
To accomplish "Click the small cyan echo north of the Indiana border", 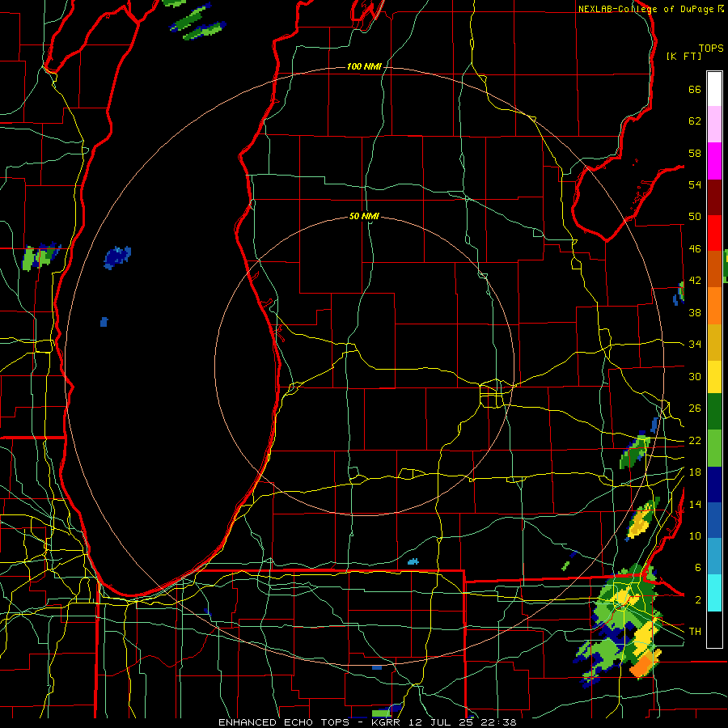I will coord(413,561).
